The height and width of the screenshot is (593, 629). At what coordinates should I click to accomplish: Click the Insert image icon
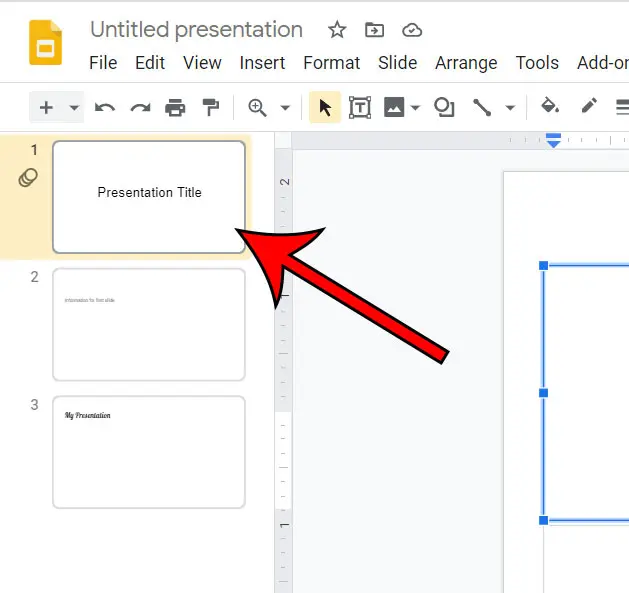(393, 107)
